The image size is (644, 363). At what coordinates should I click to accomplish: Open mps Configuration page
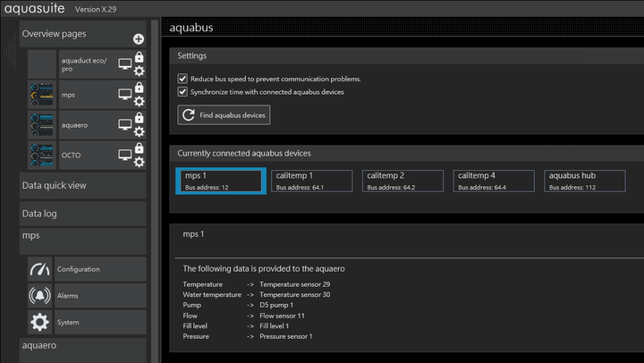pos(100,269)
